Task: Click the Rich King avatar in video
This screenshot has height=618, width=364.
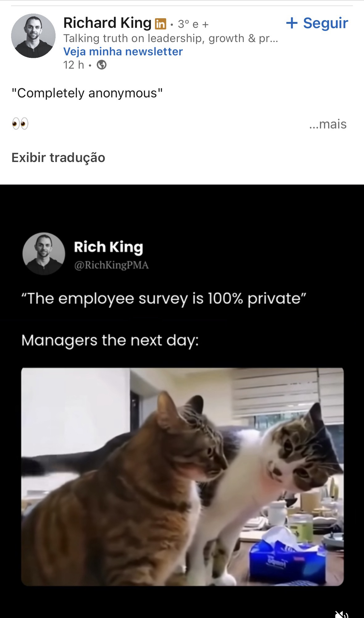Action: (x=44, y=254)
